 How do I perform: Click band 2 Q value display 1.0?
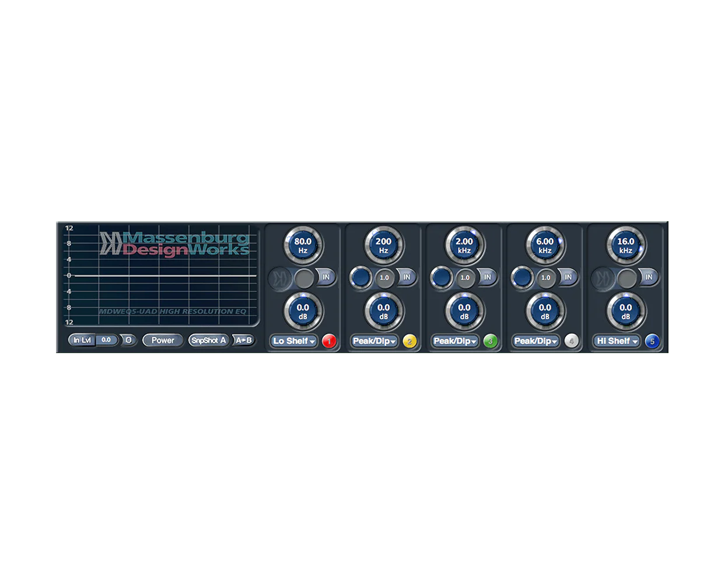pyautogui.click(x=384, y=278)
